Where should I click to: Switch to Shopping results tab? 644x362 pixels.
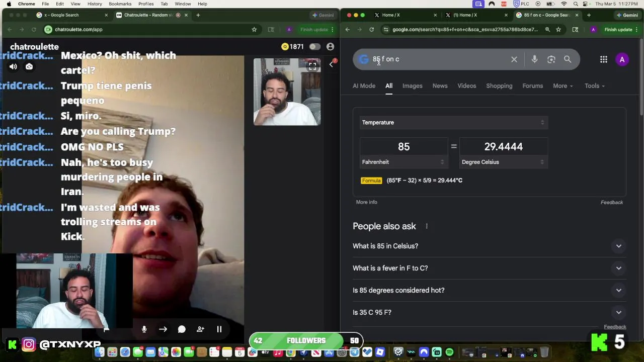[x=499, y=86]
